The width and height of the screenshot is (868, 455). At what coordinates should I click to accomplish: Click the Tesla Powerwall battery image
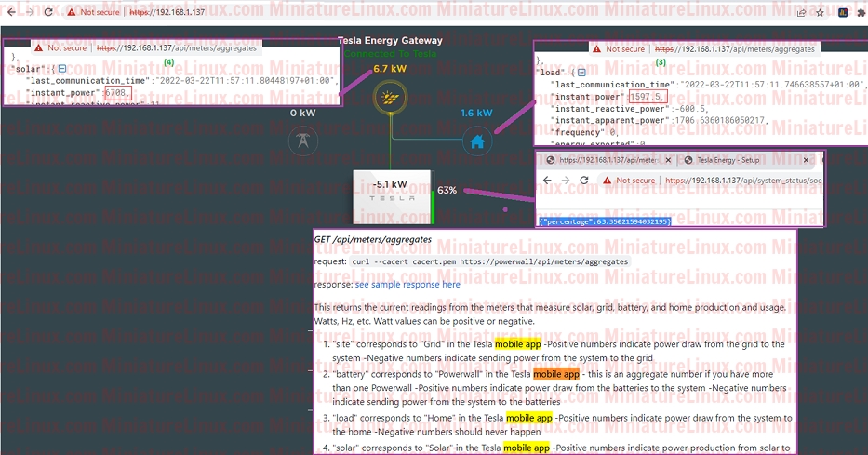[x=392, y=197]
